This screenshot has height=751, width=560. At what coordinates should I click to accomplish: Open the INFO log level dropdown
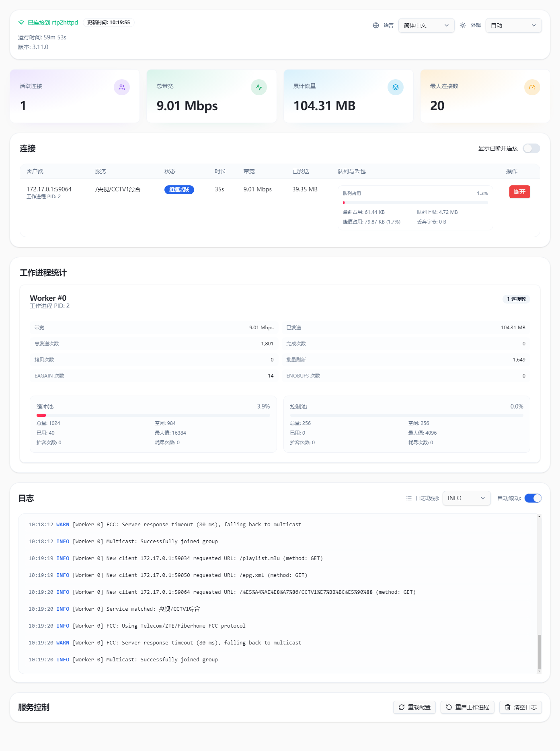(466, 498)
